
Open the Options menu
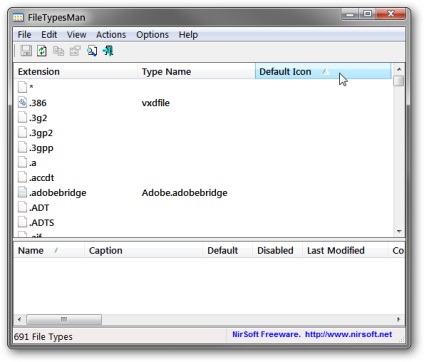pos(152,35)
